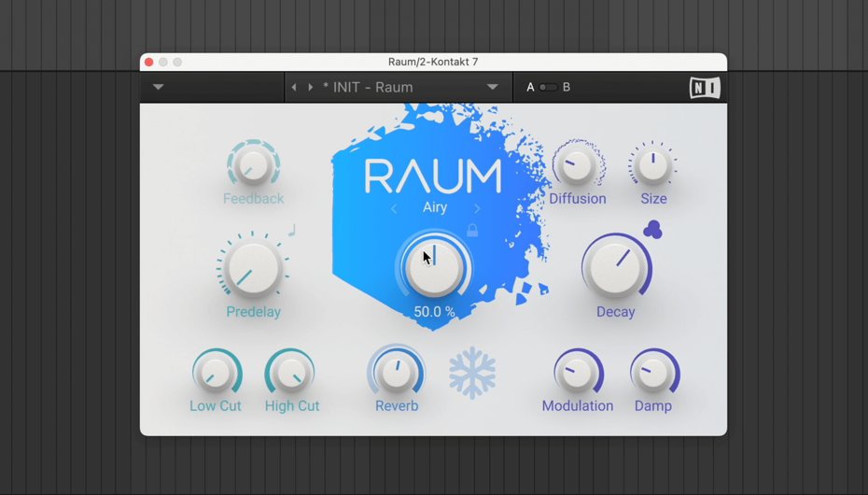Click the Airy mode label
Screen dimensions: 868x495
click(435, 208)
